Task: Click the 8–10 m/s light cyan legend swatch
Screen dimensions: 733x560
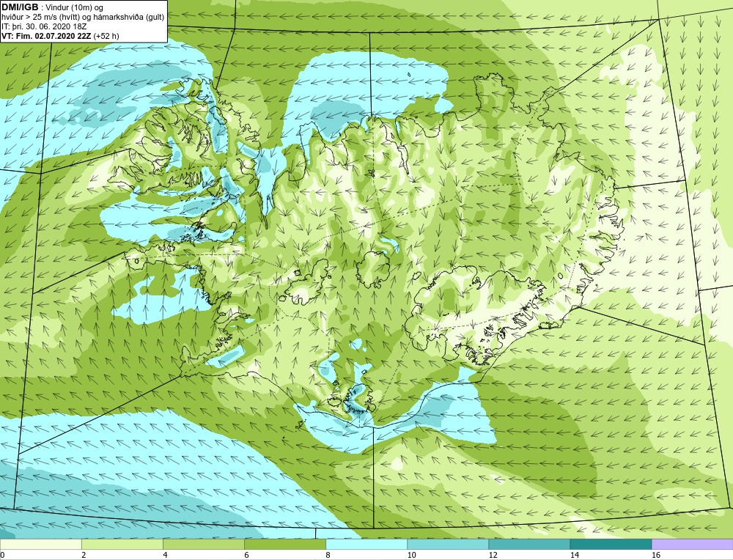Action: click(x=366, y=544)
